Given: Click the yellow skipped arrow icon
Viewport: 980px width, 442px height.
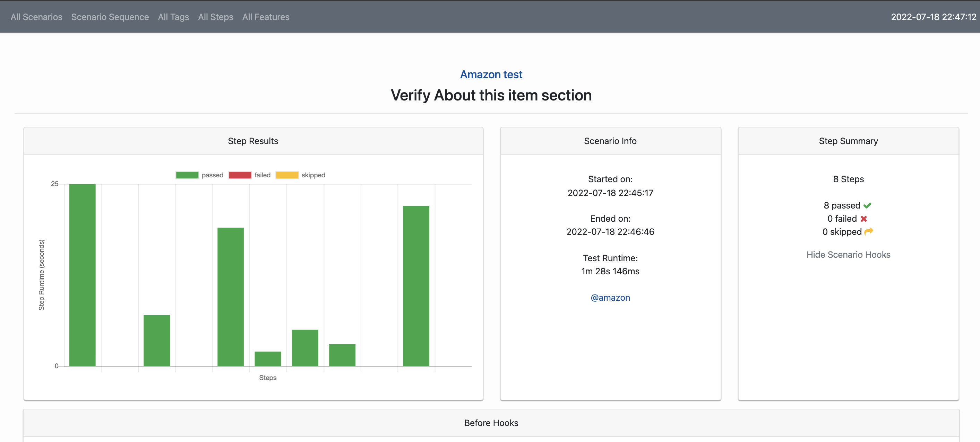Looking at the screenshot, I should tap(869, 231).
